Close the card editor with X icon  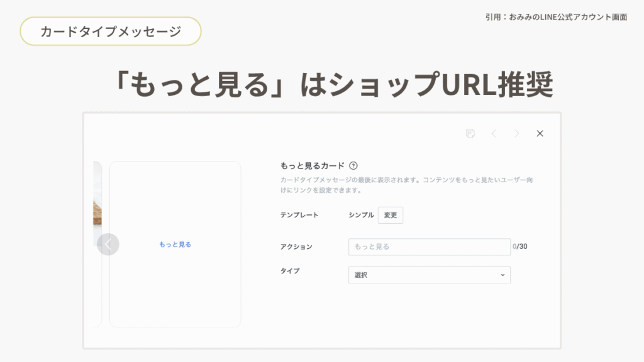[540, 133]
